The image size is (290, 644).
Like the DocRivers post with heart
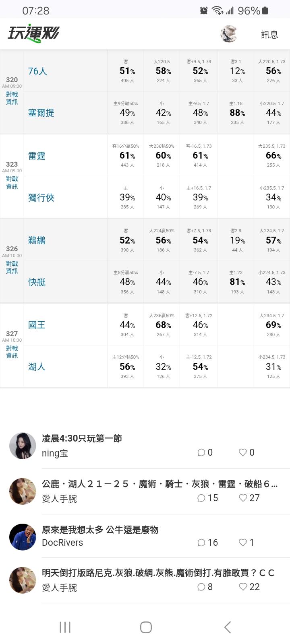click(x=243, y=543)
